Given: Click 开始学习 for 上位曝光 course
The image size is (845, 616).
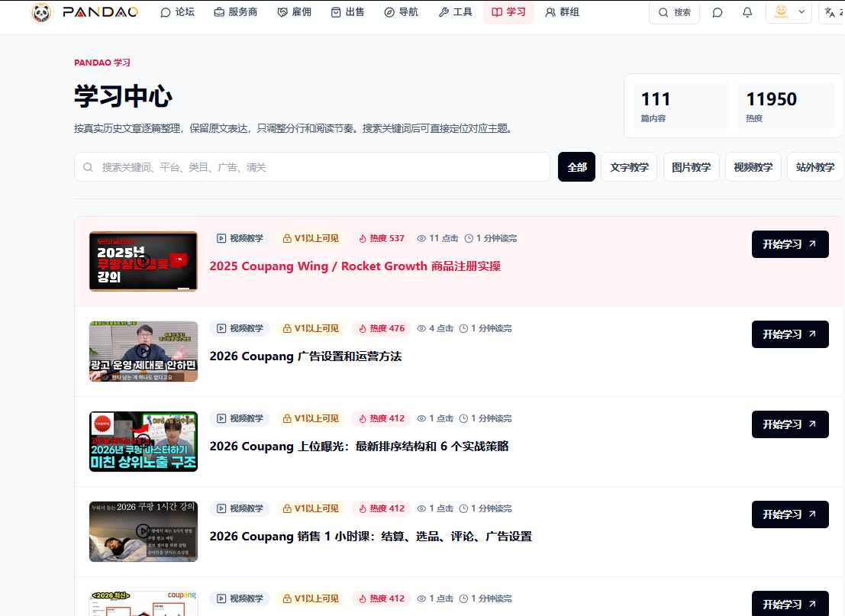Looking at the screenshot, I should 790,424.
